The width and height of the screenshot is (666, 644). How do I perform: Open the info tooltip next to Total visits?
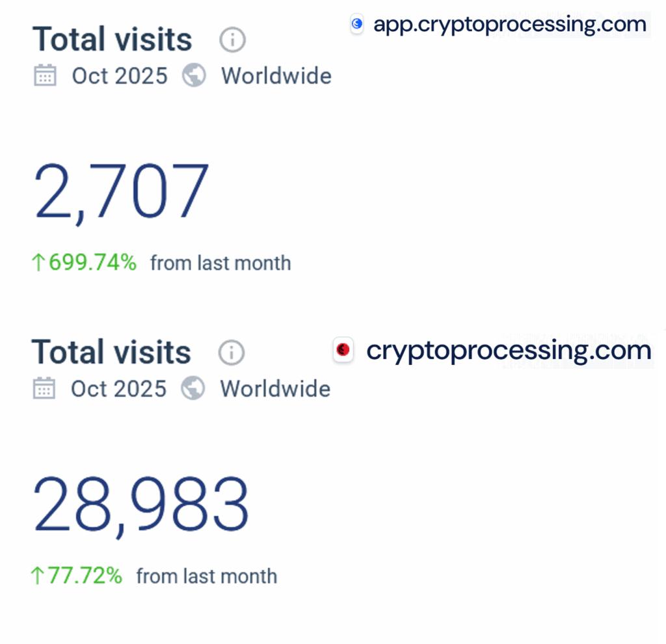[x=232, y=39]
